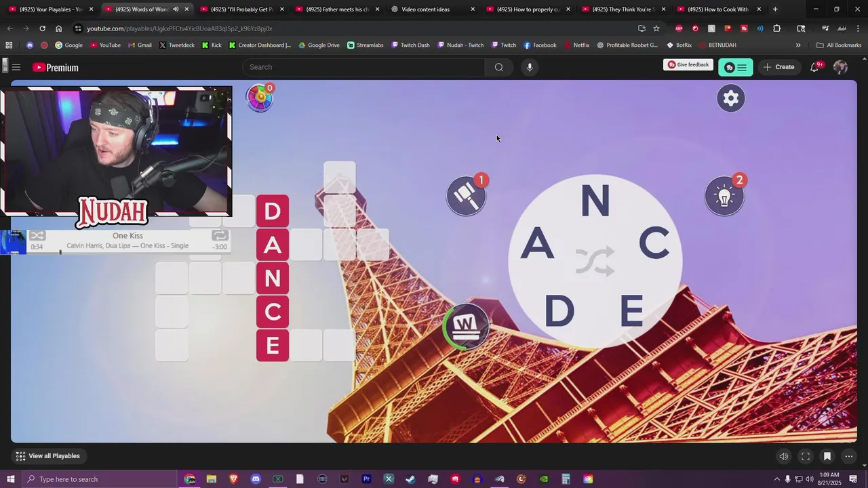This screenshot has height=488, width=868.
Task: Open YouTube notifications bell
Action: pyautogui.click(x=815, y=67)
